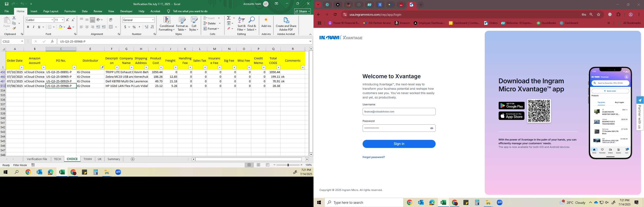Collapse the Excel ribbon chevron

click(310, 34)
